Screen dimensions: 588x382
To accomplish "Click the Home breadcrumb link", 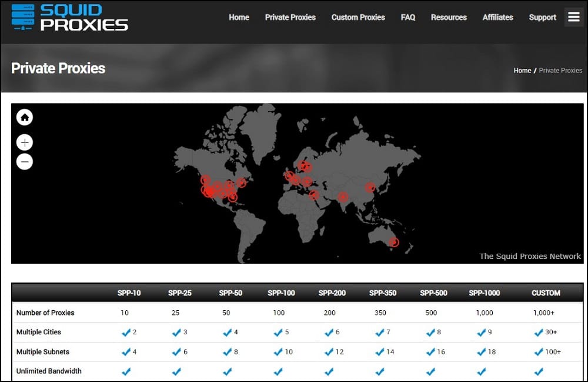I will 522,71.
